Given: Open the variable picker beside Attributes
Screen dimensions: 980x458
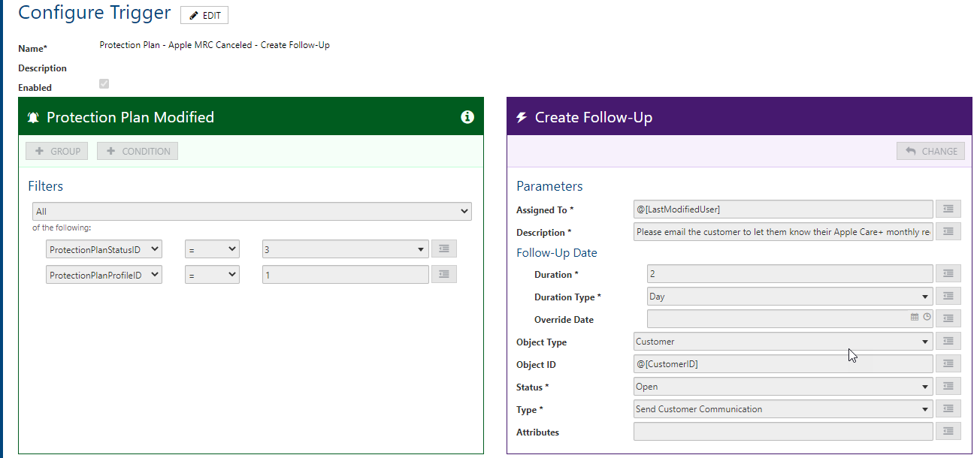Looking at the screenshot, I should pyautogui.click(x=948, y=431).
